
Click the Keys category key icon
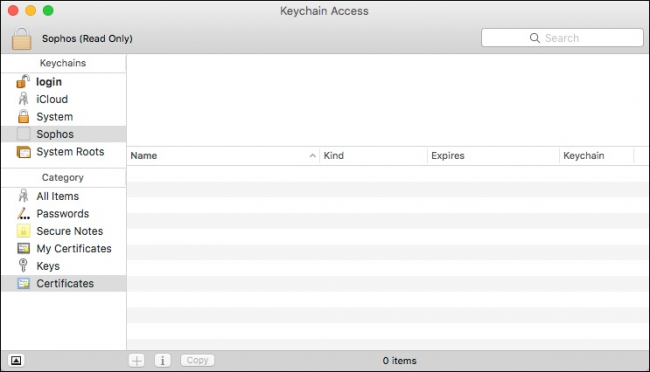[23, 265]
